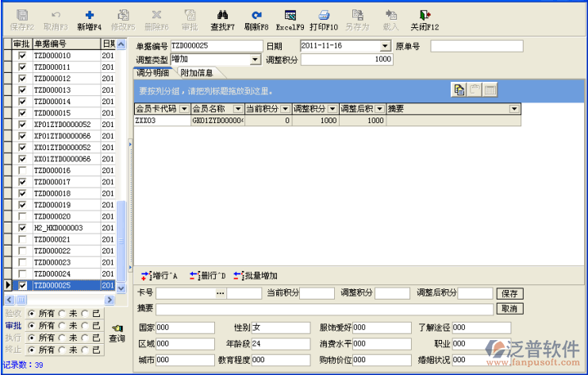Open the 会员卡代码 column filter dropdown
The height and width of the screenshot is (375, 588).
185,109
